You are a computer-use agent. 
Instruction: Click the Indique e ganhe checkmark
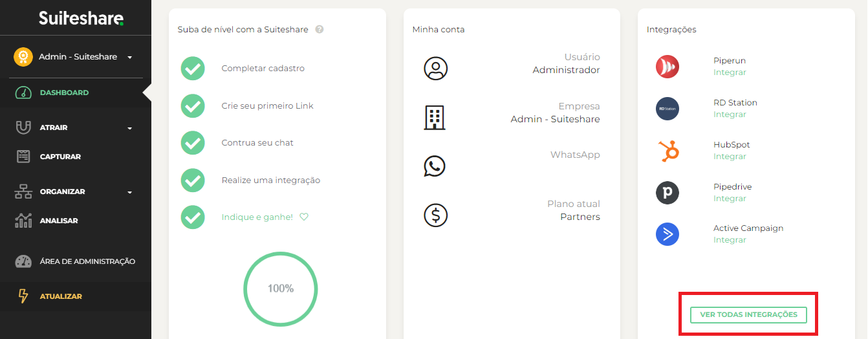[193, 217]
